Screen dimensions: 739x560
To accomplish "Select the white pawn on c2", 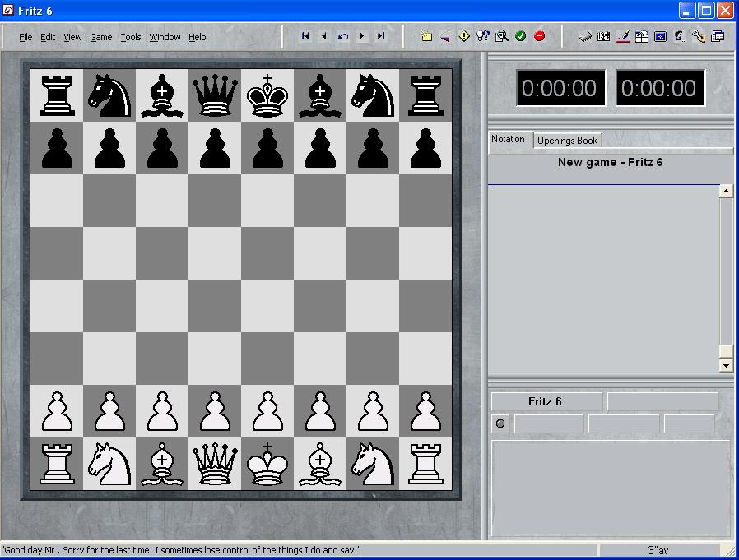I will (162, 411).
